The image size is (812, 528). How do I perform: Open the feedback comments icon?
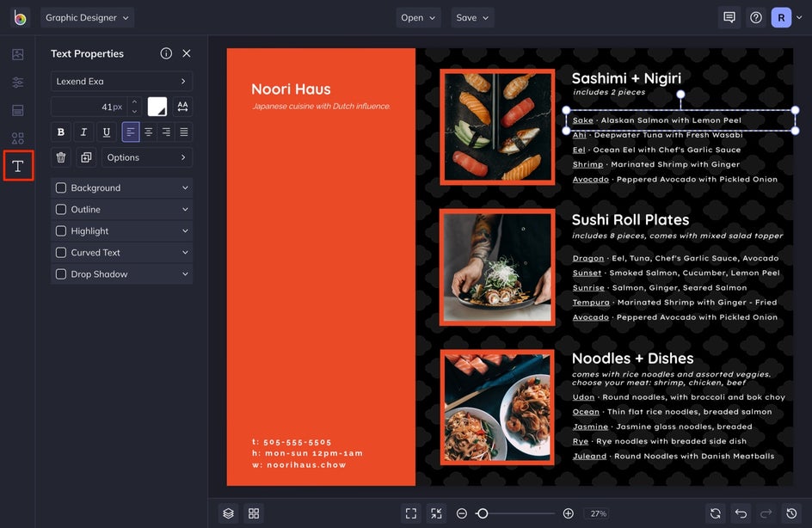click(729, 17)
